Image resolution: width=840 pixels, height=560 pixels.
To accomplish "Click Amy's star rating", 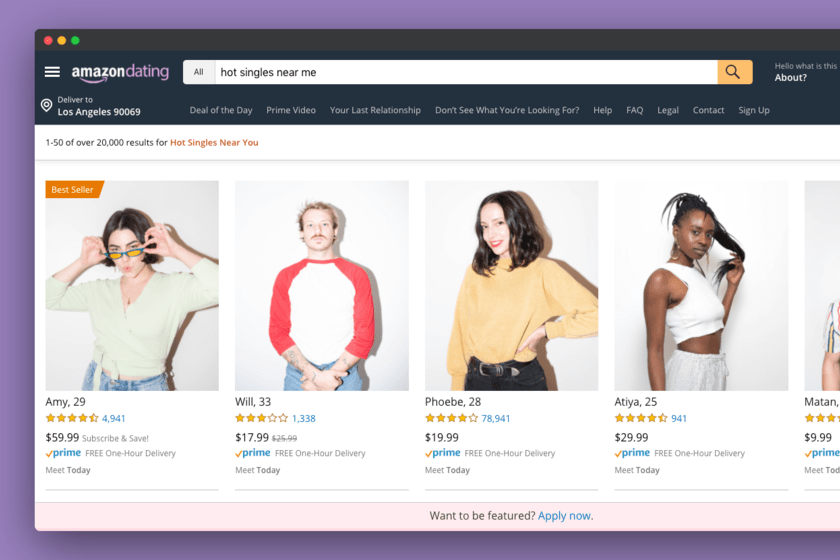I will tap(72, 418).
